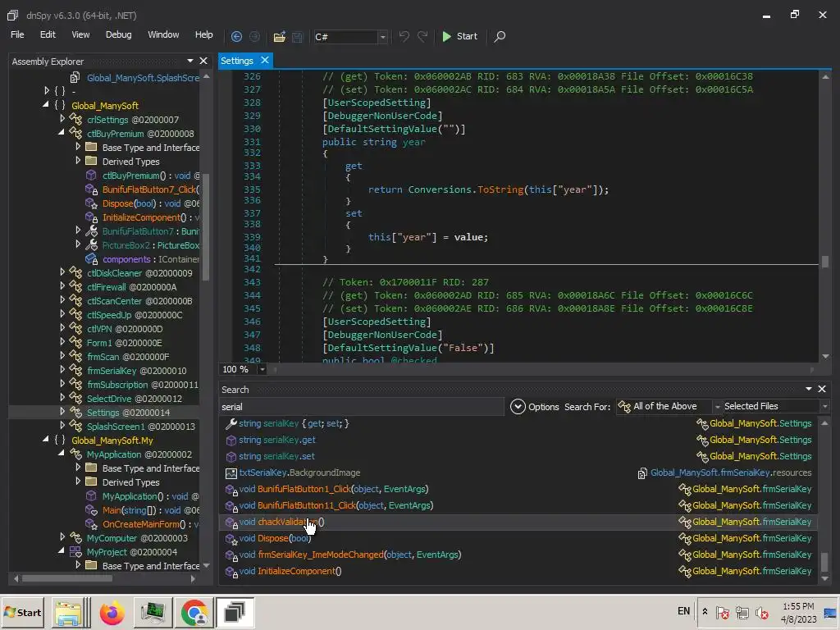
Task: Click the search box containing 'serial'
Action: [x=361, y=407]
